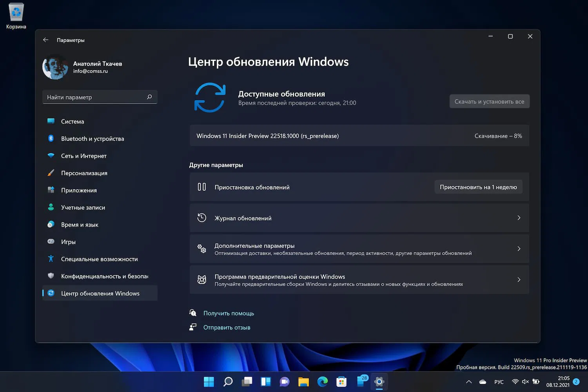The height and width of the screenshot is (392, 588).
Task: Open Специальные возможности settings
Action: (99, 259)
